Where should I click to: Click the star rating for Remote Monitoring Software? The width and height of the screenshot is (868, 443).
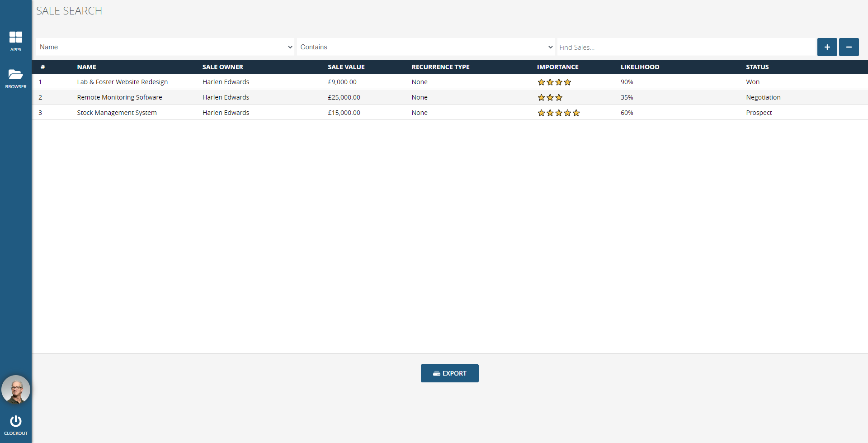(550, 98)
